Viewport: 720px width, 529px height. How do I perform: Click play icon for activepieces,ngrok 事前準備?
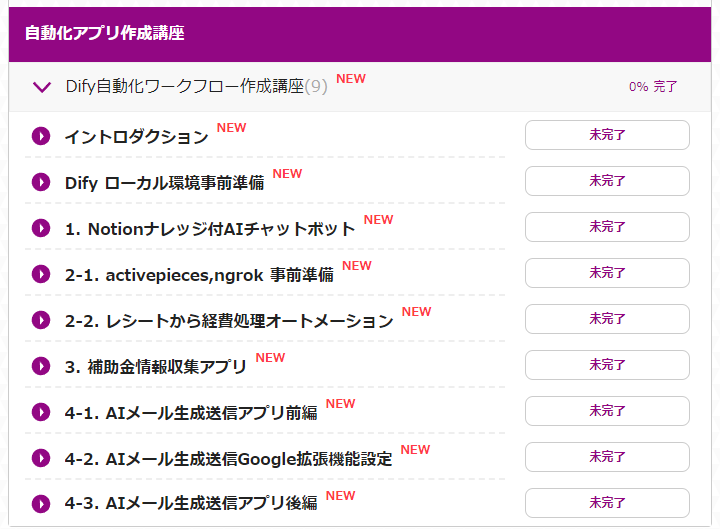(x=41, y=274)
